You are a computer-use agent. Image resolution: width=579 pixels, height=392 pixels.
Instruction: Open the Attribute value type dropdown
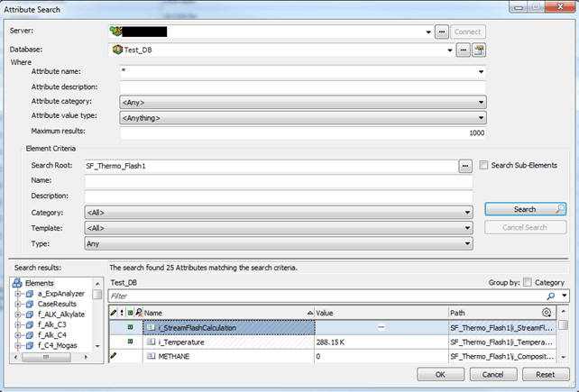point(481,118)
